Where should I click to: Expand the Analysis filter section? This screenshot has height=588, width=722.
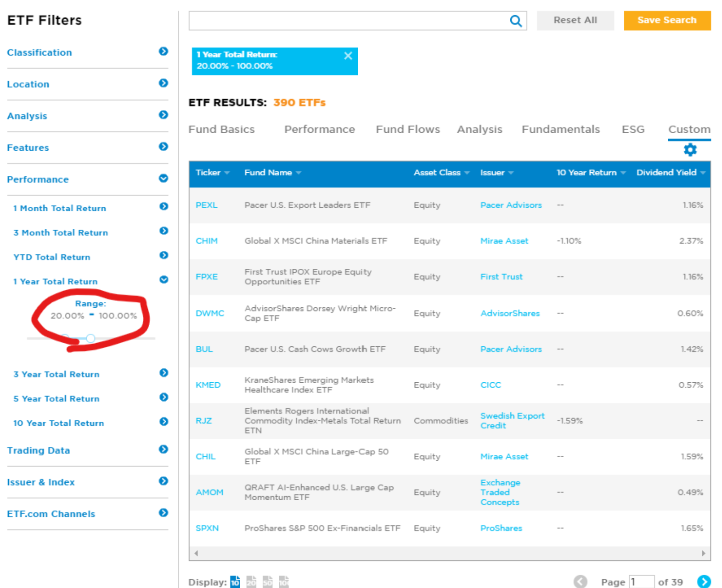click(x=164, y=115)
